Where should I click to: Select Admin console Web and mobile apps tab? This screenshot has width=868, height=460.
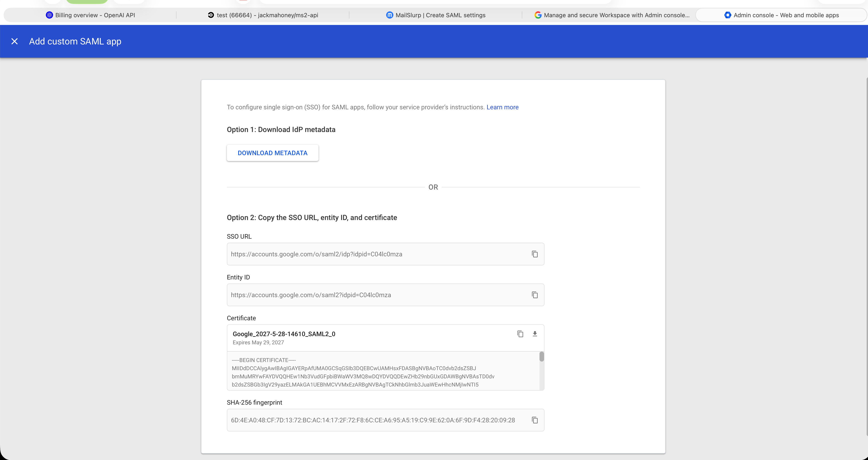pyautogui.click(x=786, y=15)
